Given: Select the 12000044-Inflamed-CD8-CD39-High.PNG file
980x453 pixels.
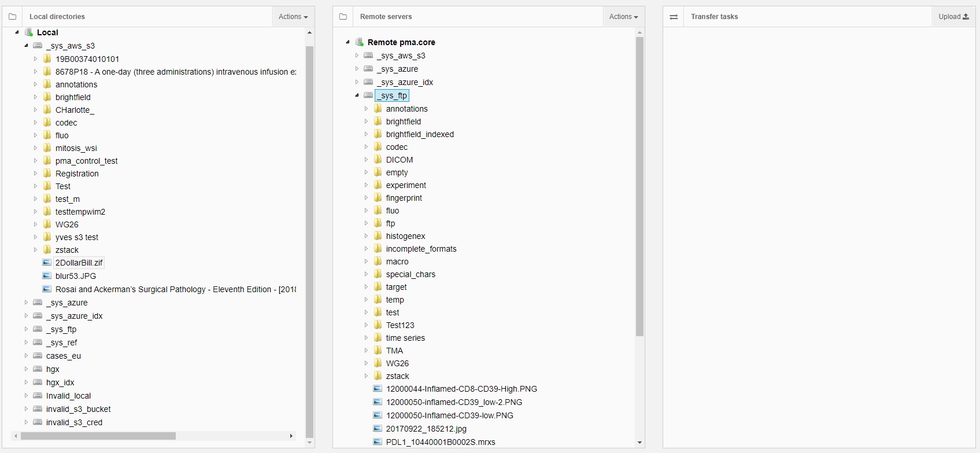Looking at the screenshot, I should pyautogui.click(x=461, y=389).
